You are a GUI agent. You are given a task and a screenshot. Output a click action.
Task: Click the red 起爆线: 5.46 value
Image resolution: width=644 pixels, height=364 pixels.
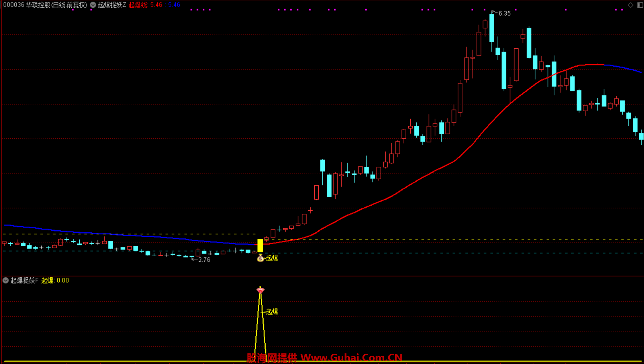click(145, 5)
